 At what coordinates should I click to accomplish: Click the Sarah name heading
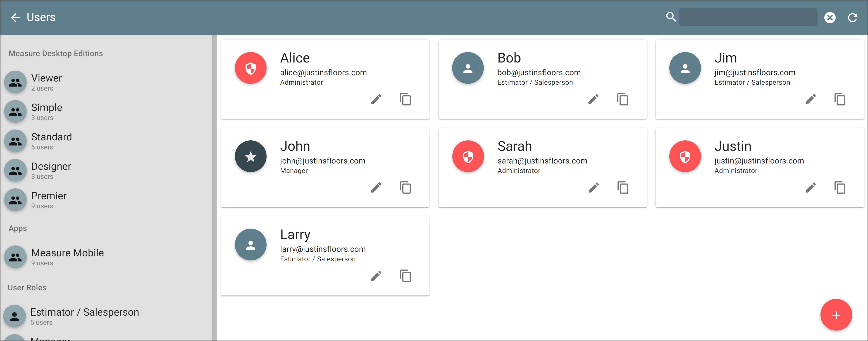coord(515,146)
